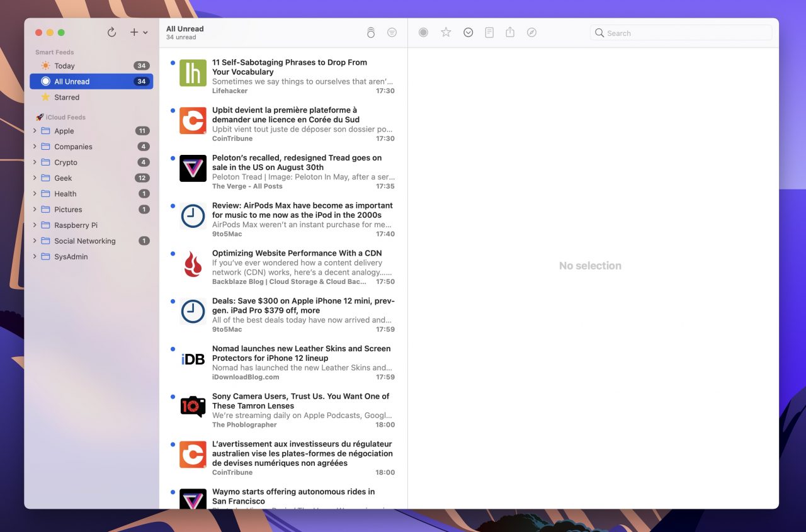The image size is (806, 532).
Task: Click the iDB iDownloadBlog icon
Action: (193, 359)
